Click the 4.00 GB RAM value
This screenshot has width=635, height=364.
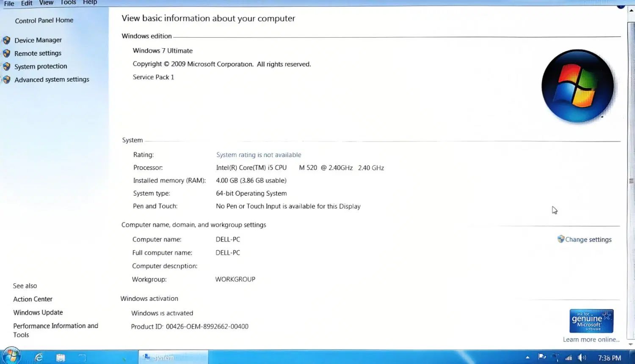pyautogui.click(x=251, y=181)
